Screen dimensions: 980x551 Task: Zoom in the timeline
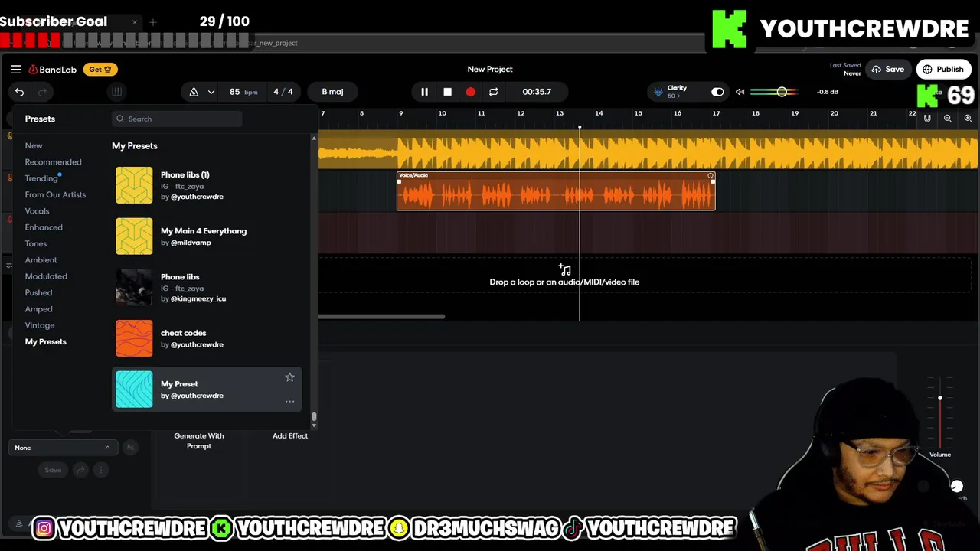click(968, 119)
